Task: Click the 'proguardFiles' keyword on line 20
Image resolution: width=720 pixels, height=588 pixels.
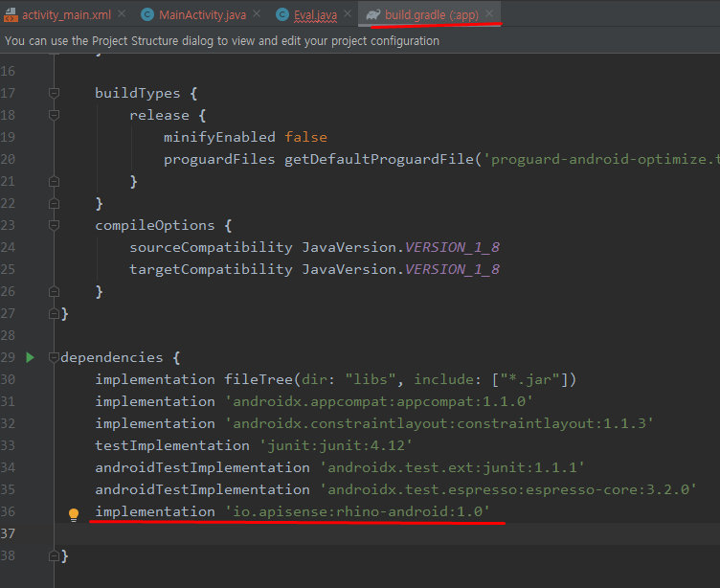Action: [219, 159]
